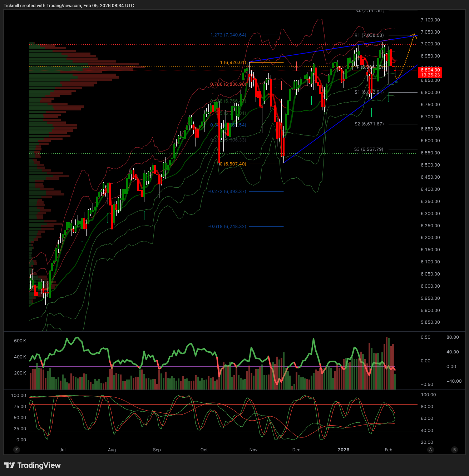469x476 pixels.
Task: Click the 2026 year marker on time axis
Action: (x=344, y=450)
